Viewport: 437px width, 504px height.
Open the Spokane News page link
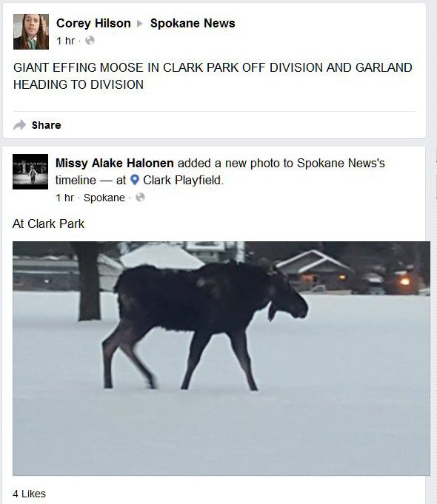point(193,23)
